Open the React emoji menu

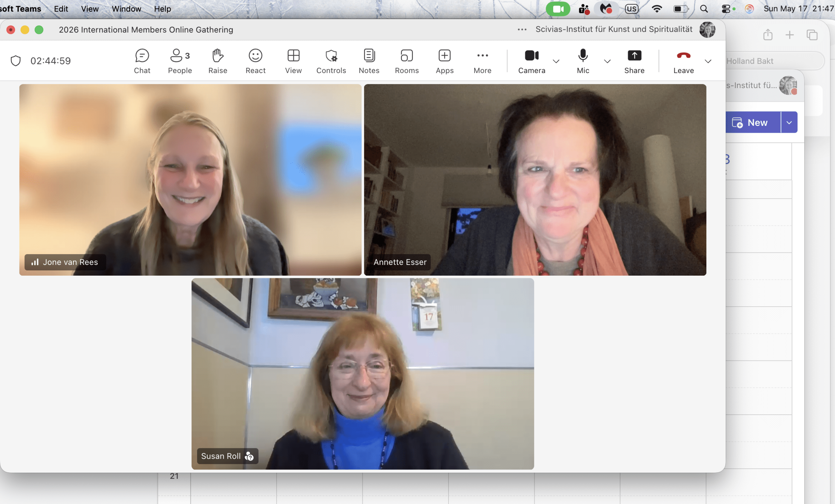click(255, 61)
